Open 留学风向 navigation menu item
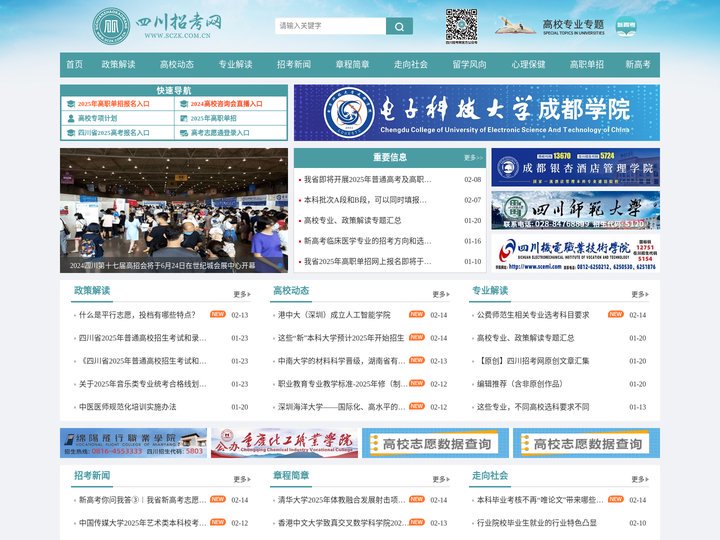 [x=469, y=64]
